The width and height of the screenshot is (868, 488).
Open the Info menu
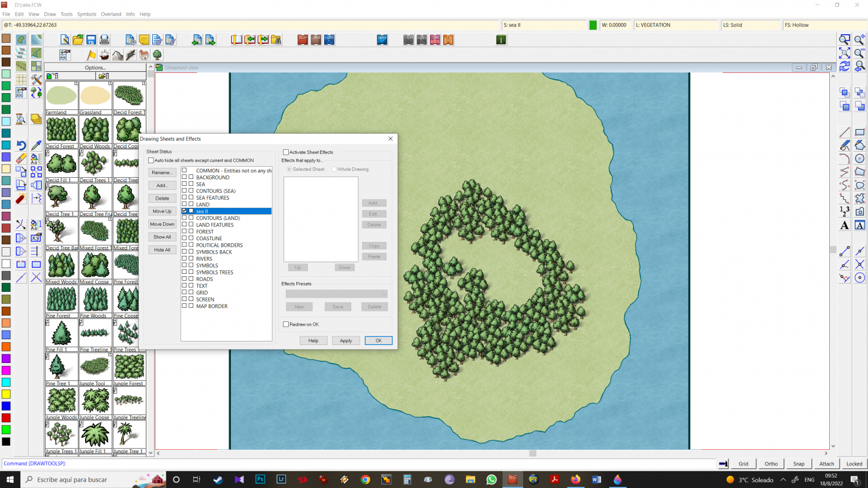click(x=130, y=14)
